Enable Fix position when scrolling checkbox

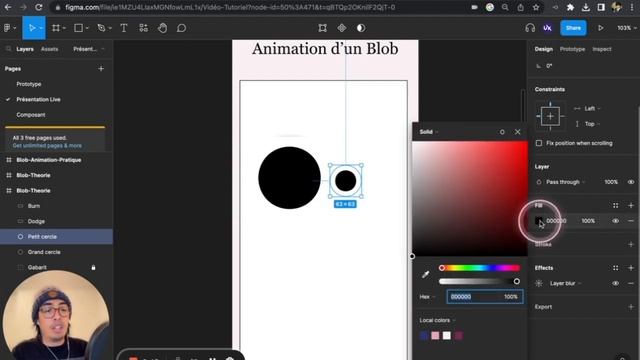coord(539,143)
